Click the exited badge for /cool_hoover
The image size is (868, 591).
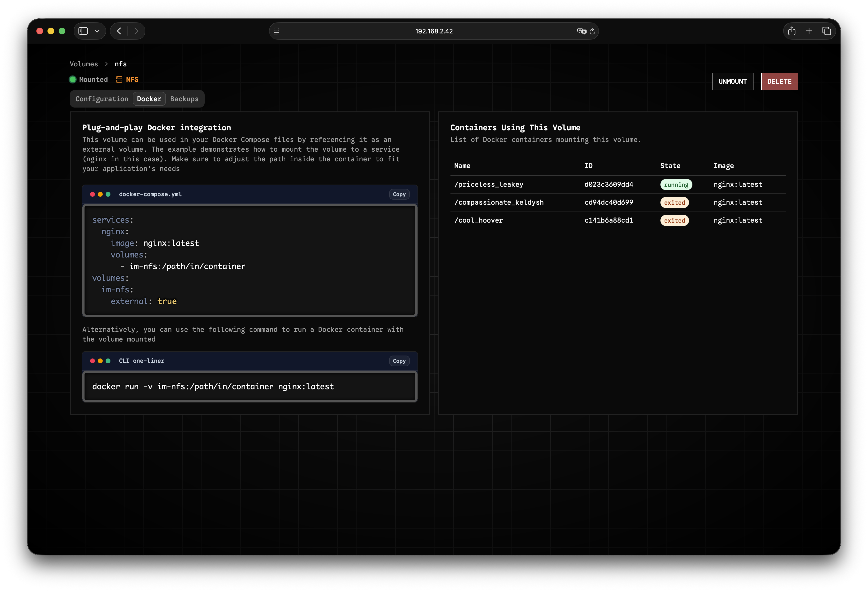(674, 220)
